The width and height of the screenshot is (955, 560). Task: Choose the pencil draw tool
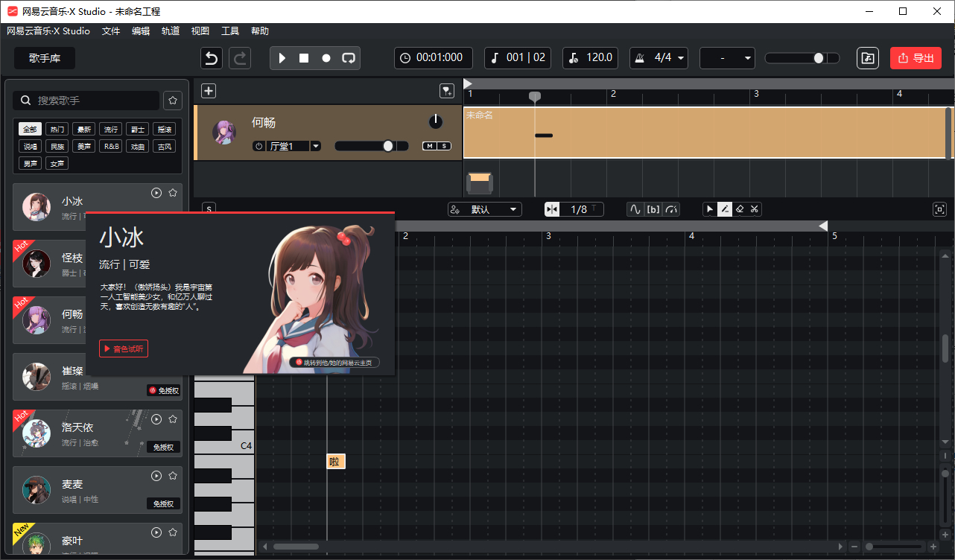[725, 209]
